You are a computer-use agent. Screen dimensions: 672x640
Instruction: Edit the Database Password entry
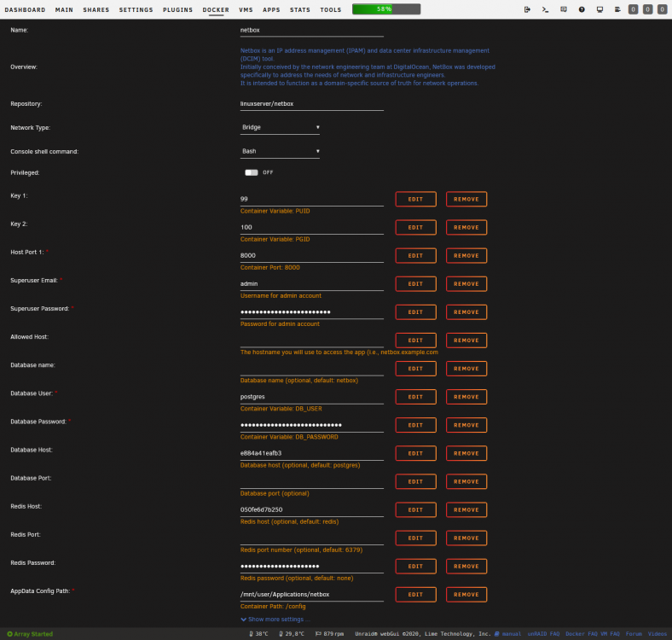[415, 425]
